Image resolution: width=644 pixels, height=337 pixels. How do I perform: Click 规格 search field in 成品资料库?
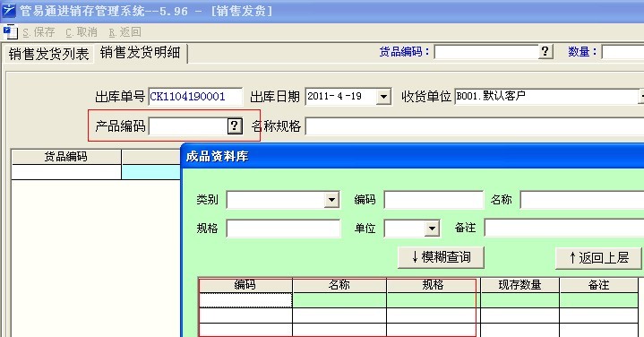click(x=283, y=229)
